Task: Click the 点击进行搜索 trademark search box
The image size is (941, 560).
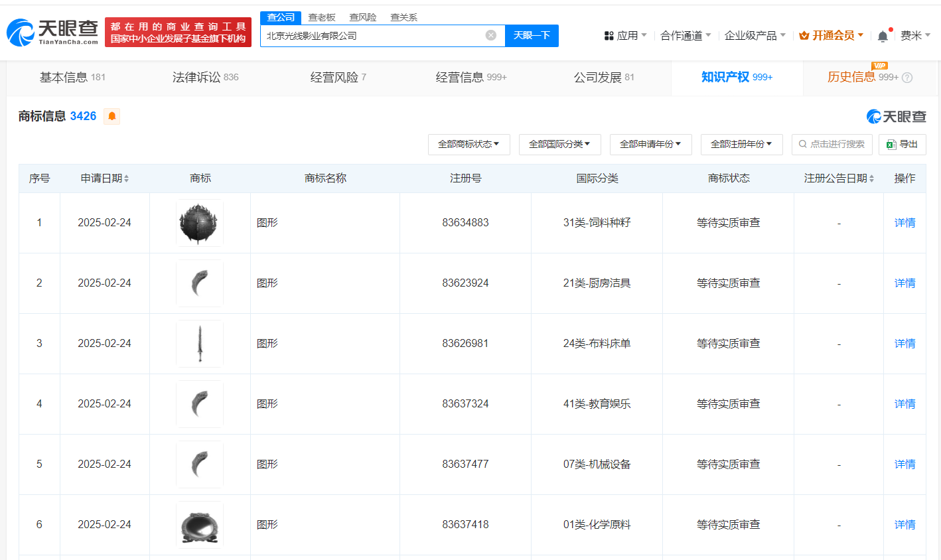Action: pyautogui.click(x=832, y=144)
